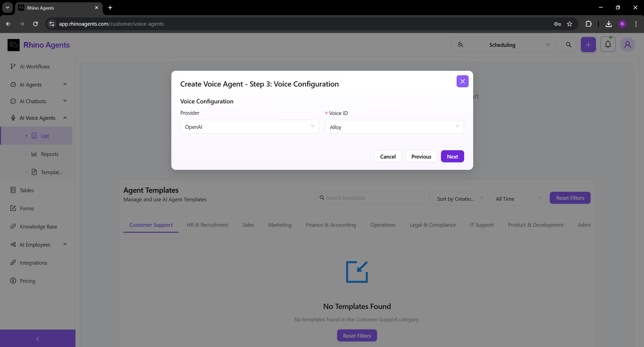Open Integrations icon in sidebar
This screenshot has height=347, width=644.
[x=13, y=262]
